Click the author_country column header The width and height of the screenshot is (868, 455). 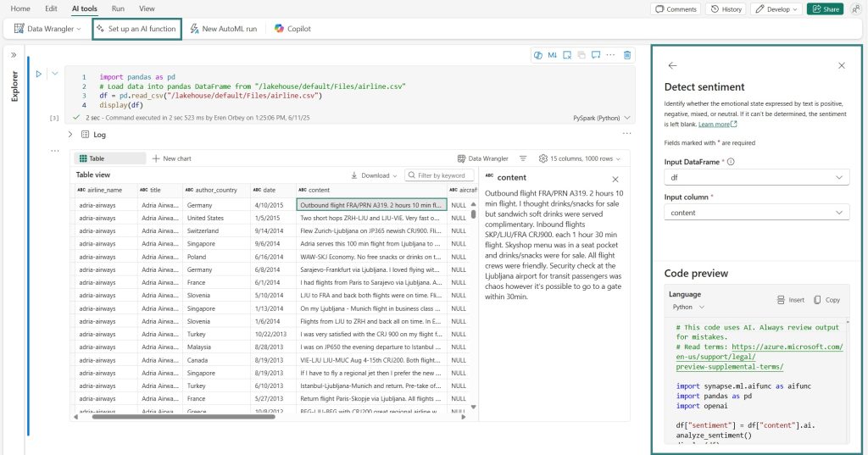click(216, 190)
